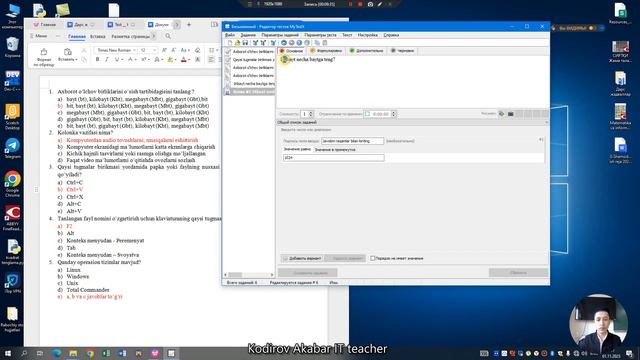Open the Windows Start button

[x=8, y=353]
